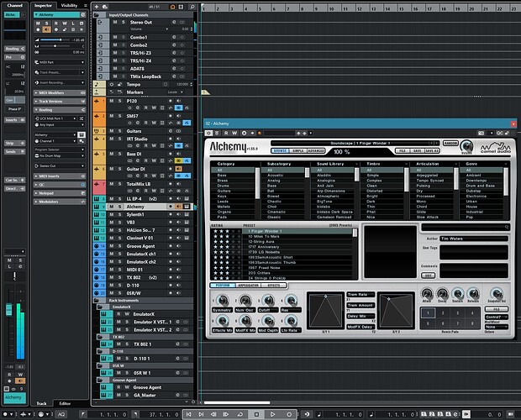Select preset '10 Miles To Mars'
Screen dimensions: 521x420
[x=264, y=236]
